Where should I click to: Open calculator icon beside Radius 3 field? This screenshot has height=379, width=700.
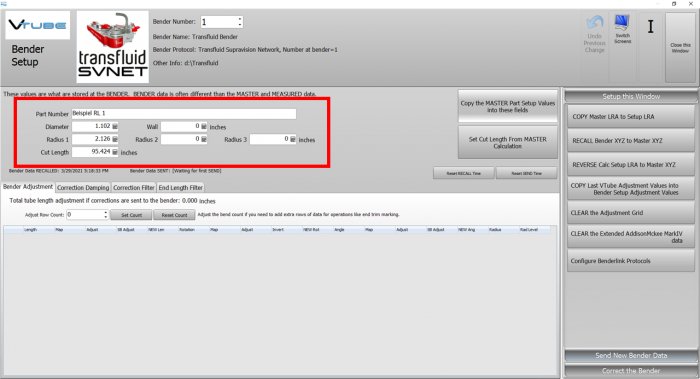[x=293, y=139]
